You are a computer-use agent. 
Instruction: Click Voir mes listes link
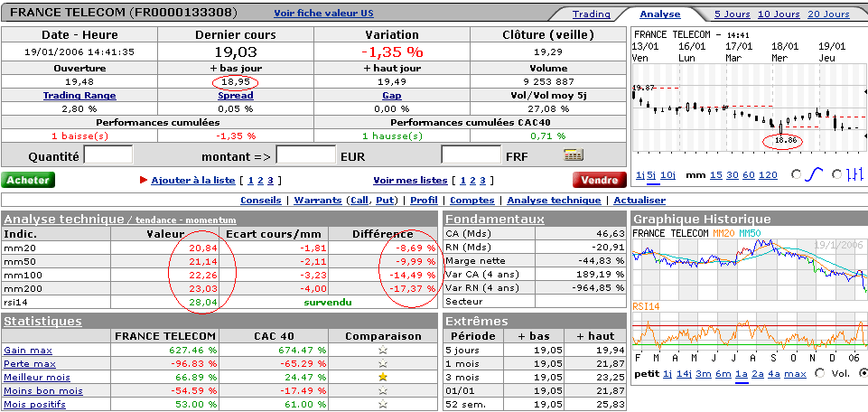click(410, 180)
